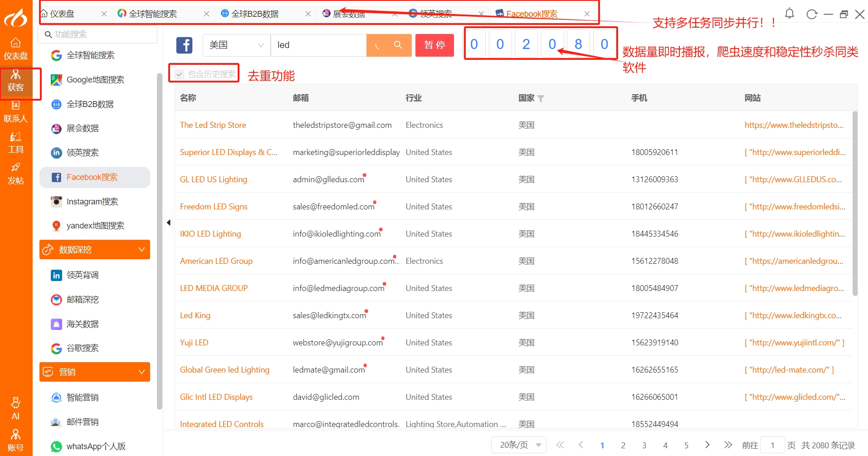Image resolution: width=868 pixels, height=456 pixels.
Task: Open the Freedom LED Signs website link
Action: 795,207
